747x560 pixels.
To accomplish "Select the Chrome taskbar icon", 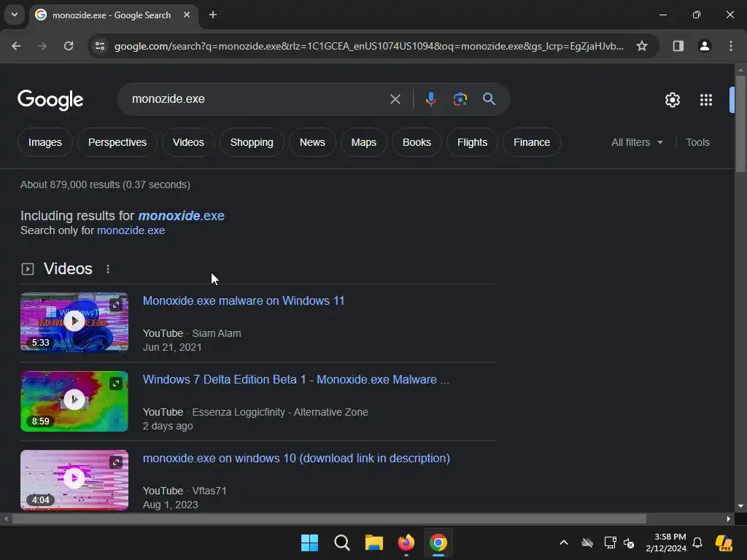I will (x=438, y=542).
